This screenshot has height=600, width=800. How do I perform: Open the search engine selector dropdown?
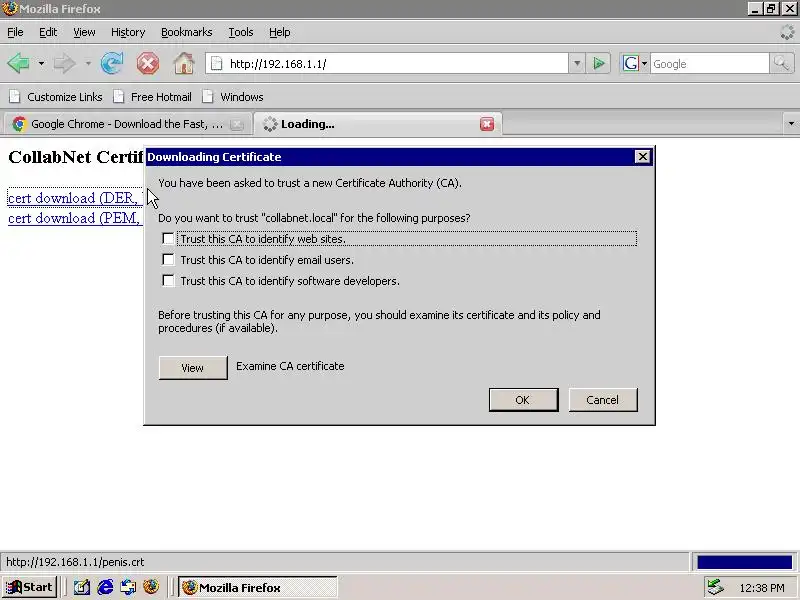(644, 64)
